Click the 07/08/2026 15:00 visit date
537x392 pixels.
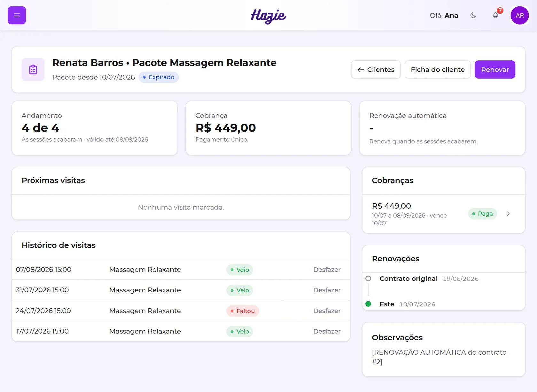43,270
